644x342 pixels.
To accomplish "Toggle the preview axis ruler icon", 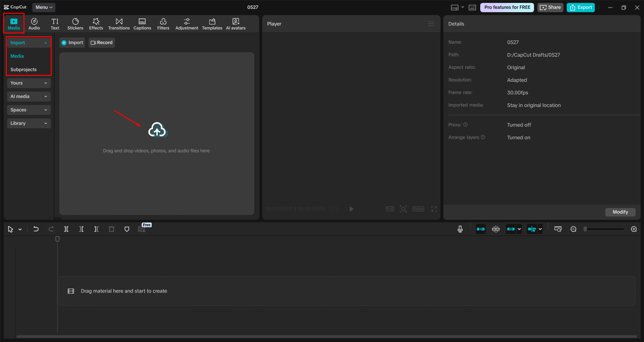I will [x=558, y=229].
